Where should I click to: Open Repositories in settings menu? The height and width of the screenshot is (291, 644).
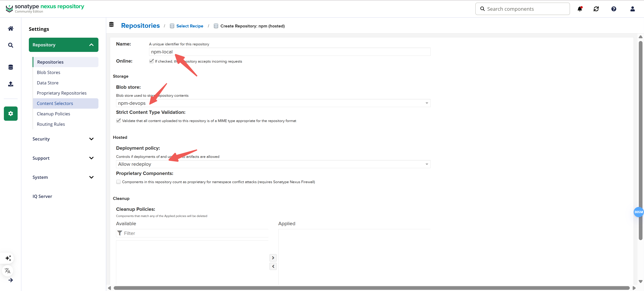click(66, 62)
